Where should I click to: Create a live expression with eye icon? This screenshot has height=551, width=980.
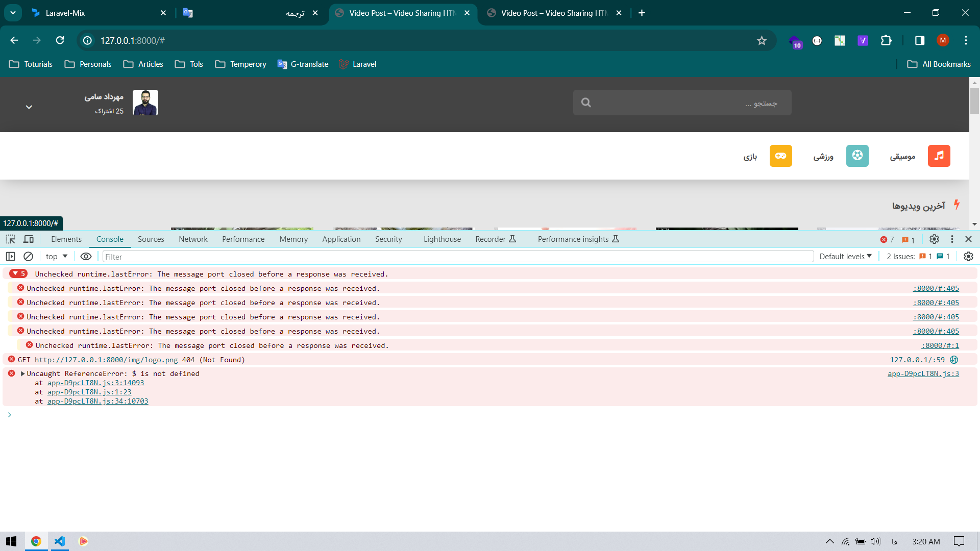pyautogui.click(x=86, y=257)
